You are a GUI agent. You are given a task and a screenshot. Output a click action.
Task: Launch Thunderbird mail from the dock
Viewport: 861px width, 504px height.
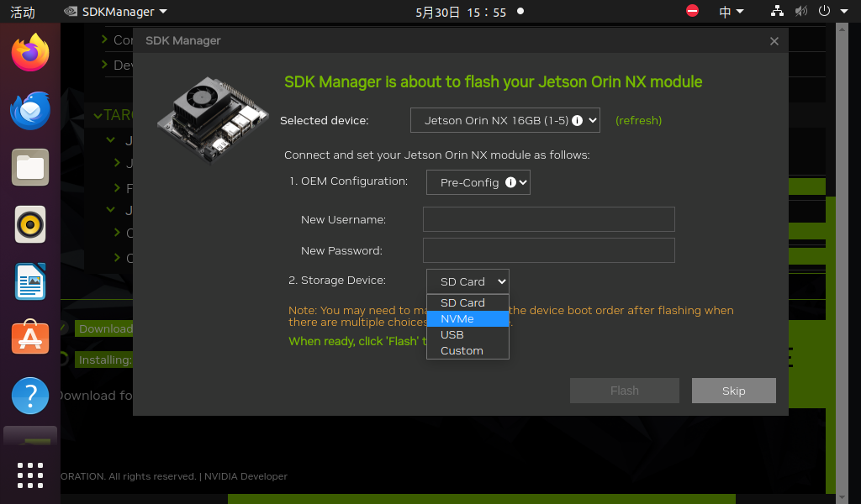pyautogui.click(x=30, y=110)
